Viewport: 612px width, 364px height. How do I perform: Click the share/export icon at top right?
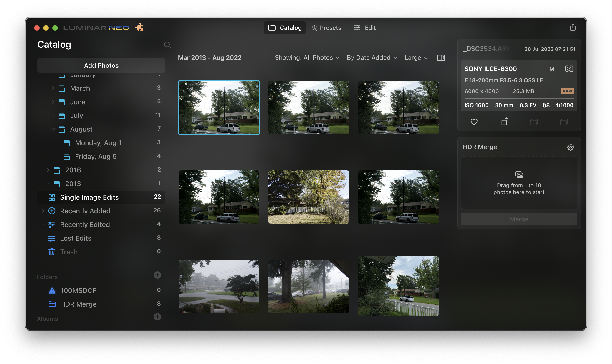(572, 27)
